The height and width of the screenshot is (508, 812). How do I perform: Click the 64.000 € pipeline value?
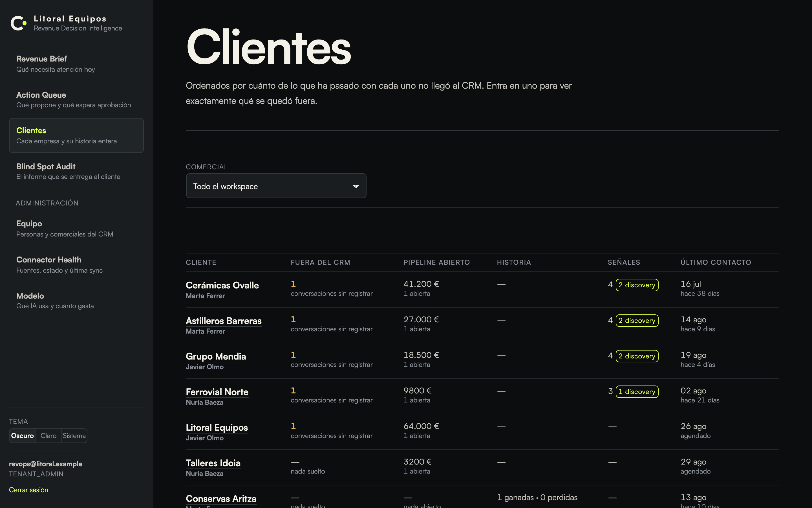click(421, 427)
